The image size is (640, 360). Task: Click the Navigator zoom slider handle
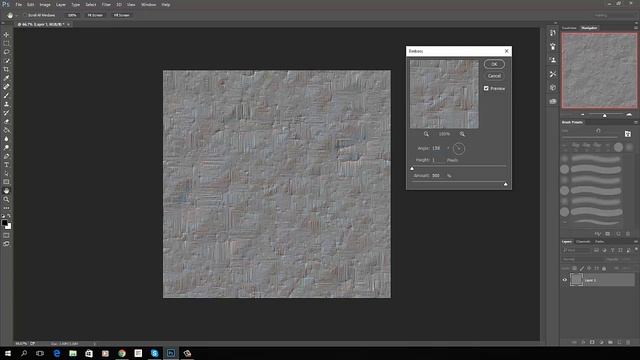tap(604, 116)
